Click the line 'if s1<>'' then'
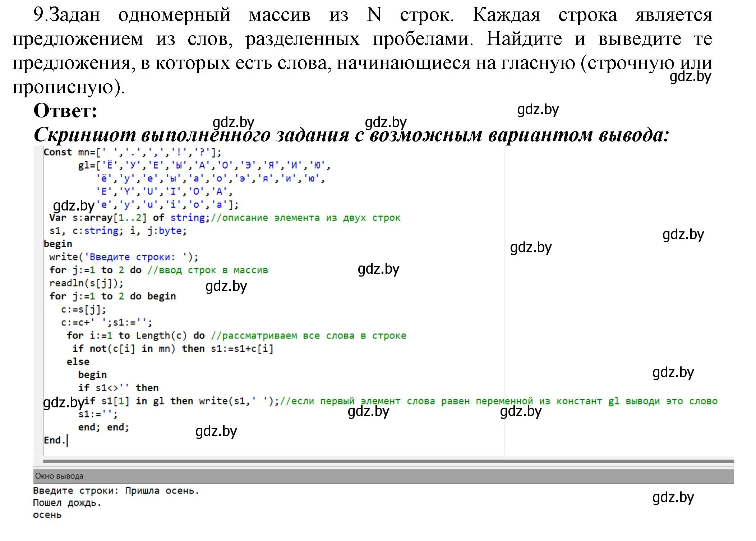This screenshot has height=541, width=756. click(x=118, y=388)
